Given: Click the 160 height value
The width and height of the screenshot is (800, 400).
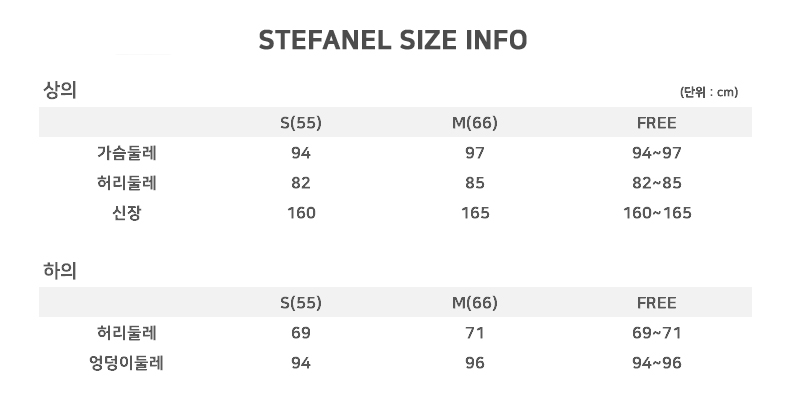Looking at the screenshot, I should (301, 213).
